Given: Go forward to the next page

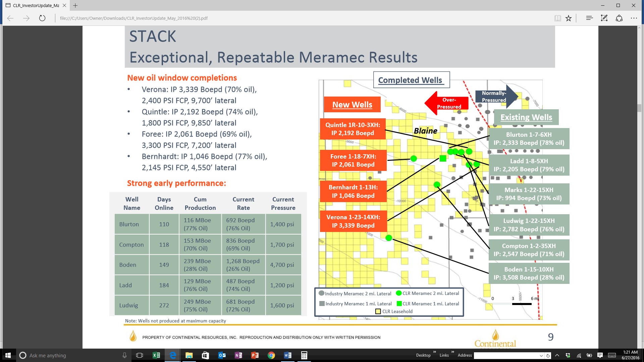Looking at the screenshot, I should pos(26,18).
